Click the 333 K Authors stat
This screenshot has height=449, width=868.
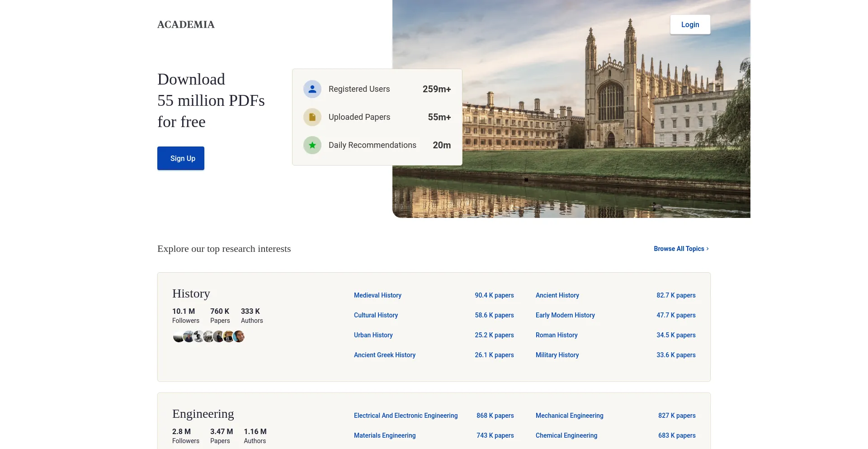(252, 316)
